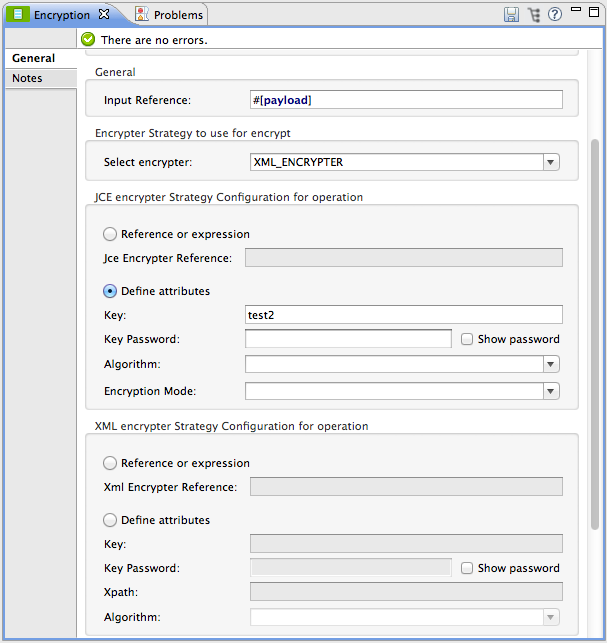Enable Show password in XML section
The height and width of the screenshot is (643, 607).
pos(467,568)
